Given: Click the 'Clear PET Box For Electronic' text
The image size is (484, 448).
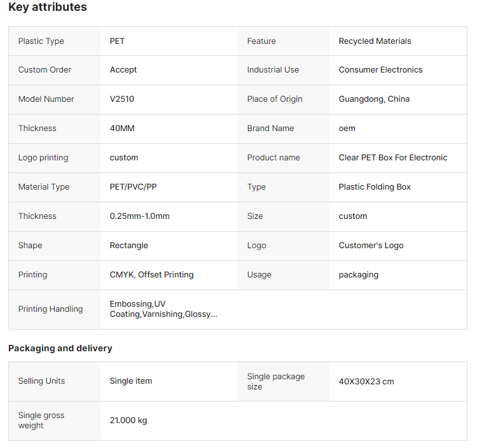Looking at the screenshot, I should (392, 158).
